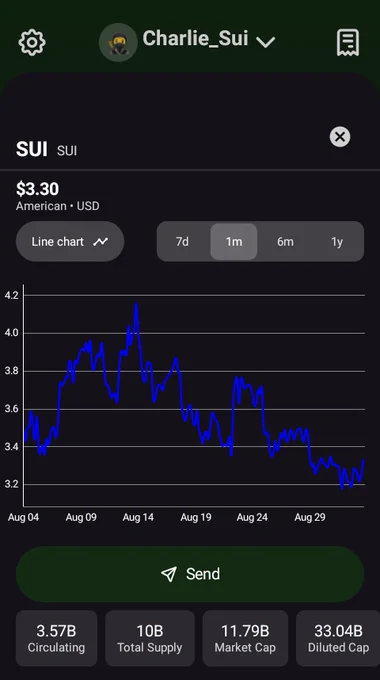Click the Charlie_Sui account name

tap(196, 39)
